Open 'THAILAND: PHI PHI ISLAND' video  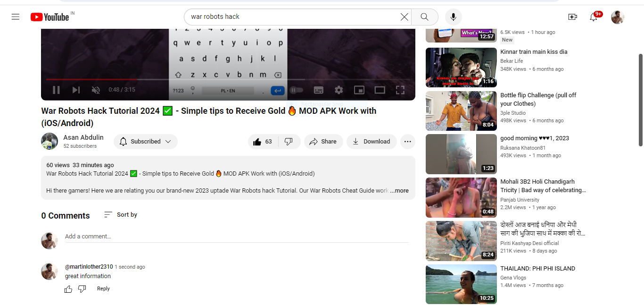[x=538, y=269]
